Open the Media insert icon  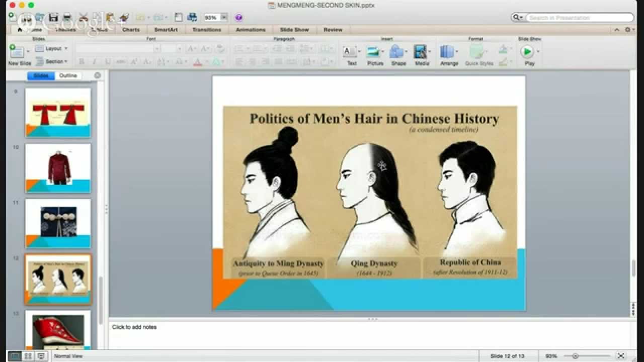pyautogui.click(x=421, y=52)
